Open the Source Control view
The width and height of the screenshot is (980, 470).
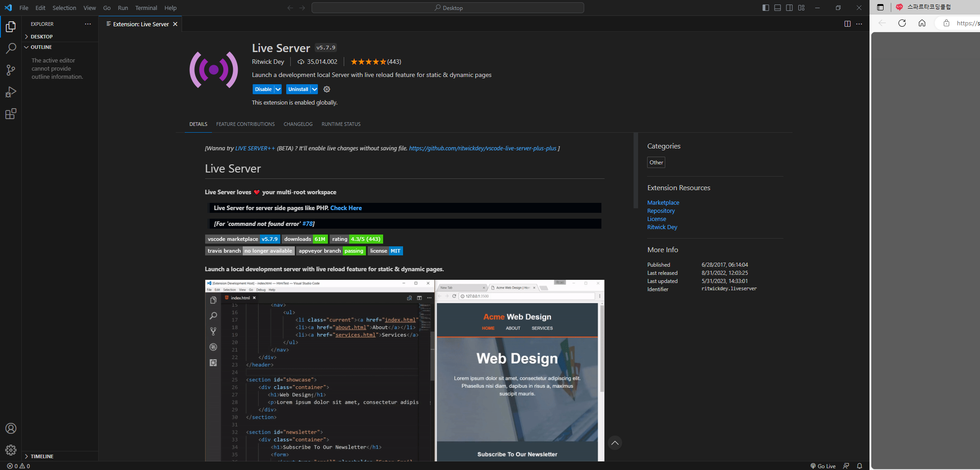[x=11, y=70]
